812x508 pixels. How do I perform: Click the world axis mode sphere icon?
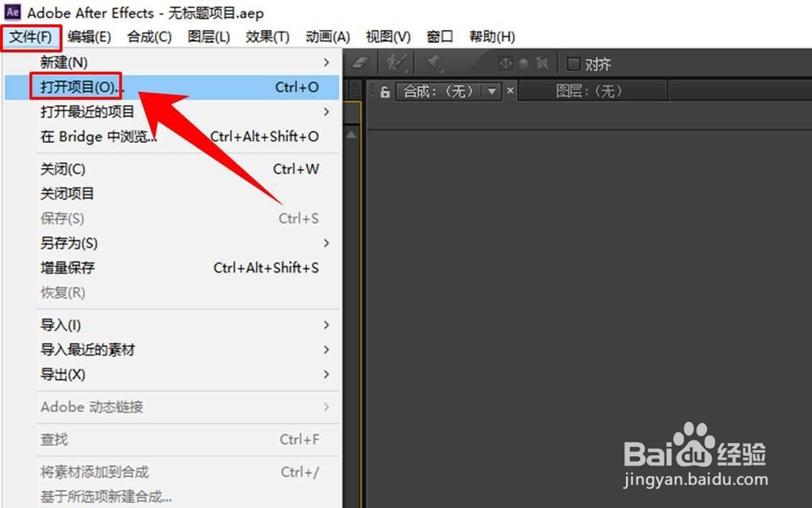click(x=524, y=63)
